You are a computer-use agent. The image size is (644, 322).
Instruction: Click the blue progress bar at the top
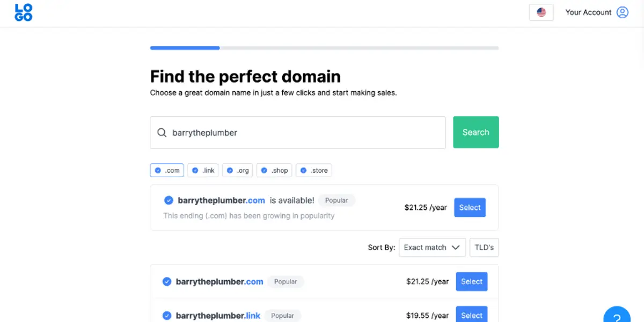pyautogui.click(x=185, y=48)
